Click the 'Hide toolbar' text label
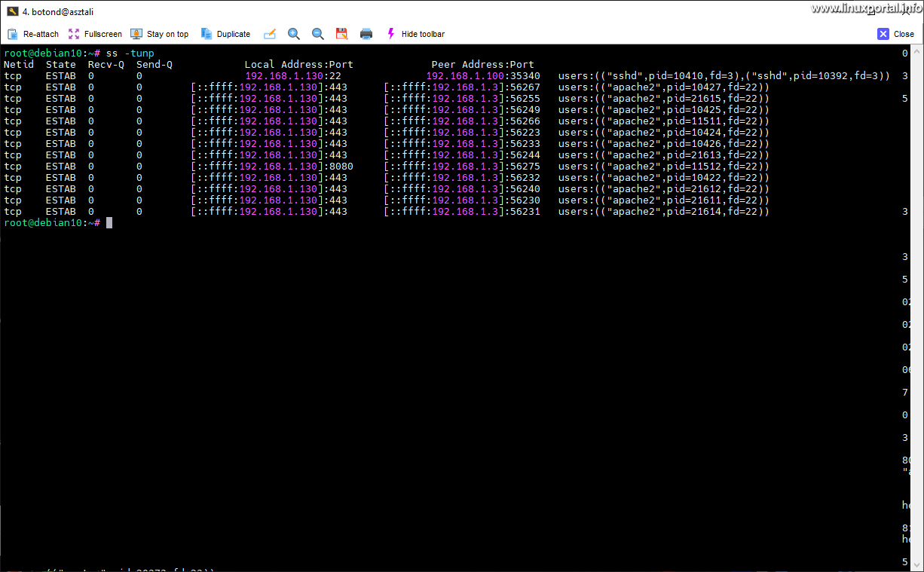The image size is (924, 572). pyautogui.click(x=423, y=34)
